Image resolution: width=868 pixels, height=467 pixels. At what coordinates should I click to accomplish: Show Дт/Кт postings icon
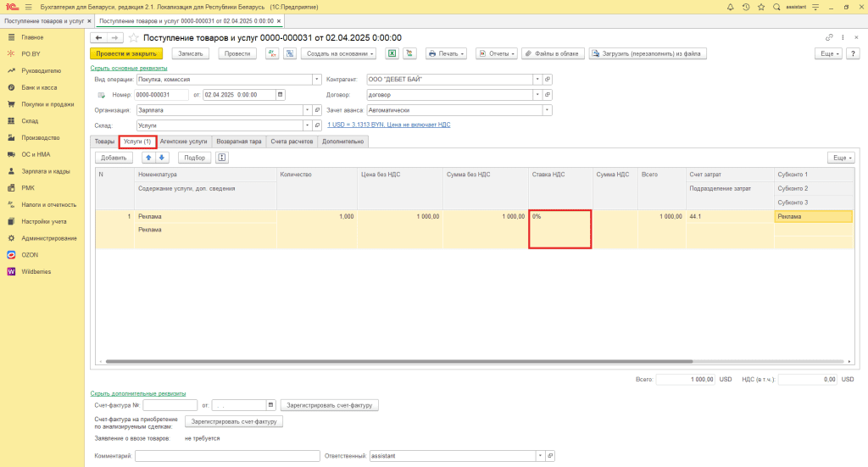(x=272, y=53)
